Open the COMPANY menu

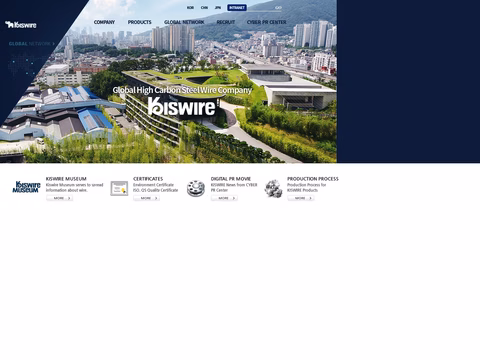pyautogui.click(x=104, y=22)
